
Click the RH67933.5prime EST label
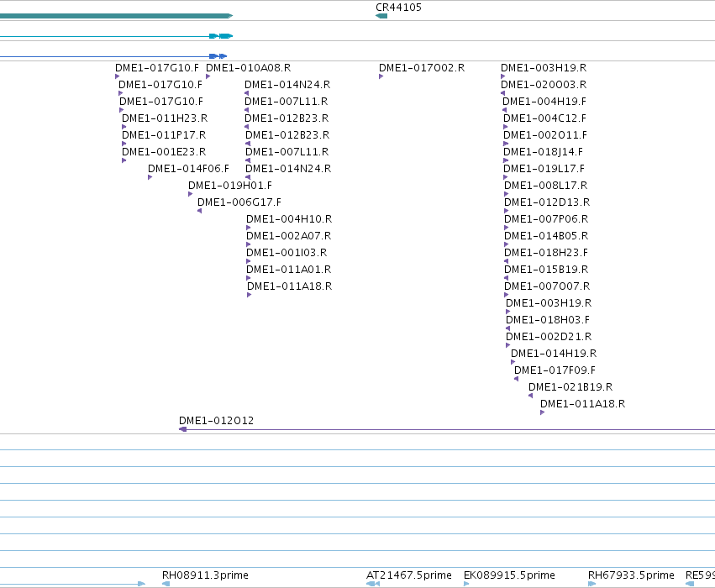point(631,575)
